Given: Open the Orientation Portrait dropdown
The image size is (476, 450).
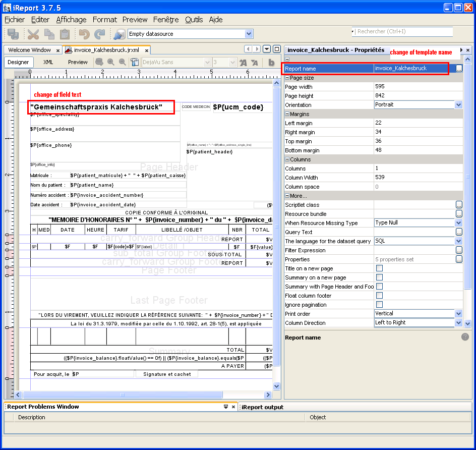Looking at the screenshot, I should (x=458, y=105).
